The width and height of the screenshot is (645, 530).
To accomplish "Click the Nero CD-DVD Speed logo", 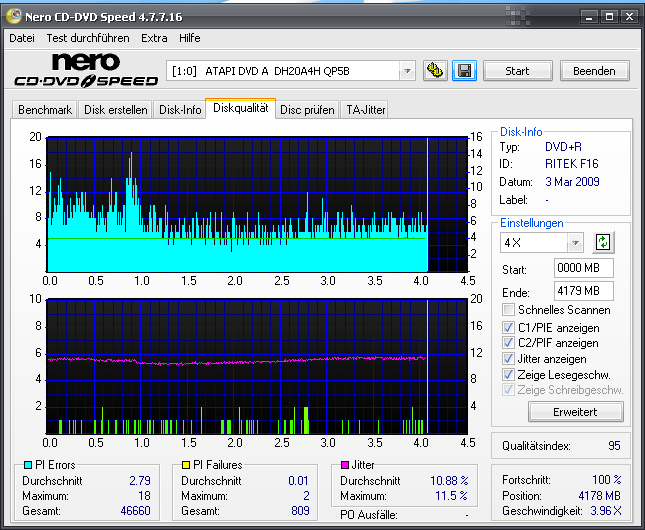I will click(x=83, y=70).
